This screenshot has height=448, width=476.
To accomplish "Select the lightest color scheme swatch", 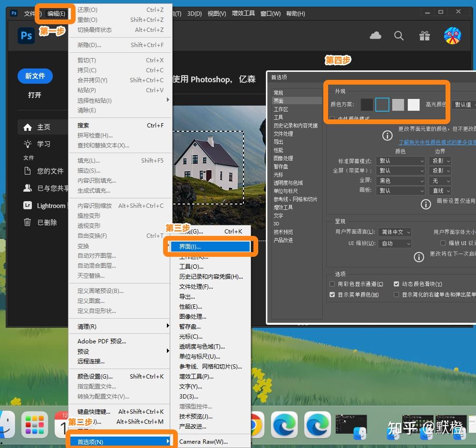I will click(x=413, y=105).
